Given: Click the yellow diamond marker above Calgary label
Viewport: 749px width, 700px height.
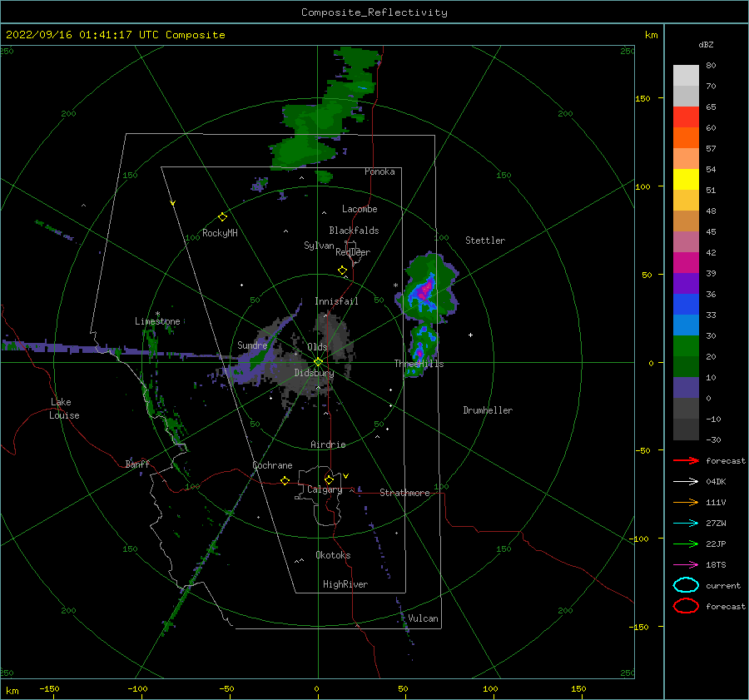Looking at the screenshot, I should point(329,479).
